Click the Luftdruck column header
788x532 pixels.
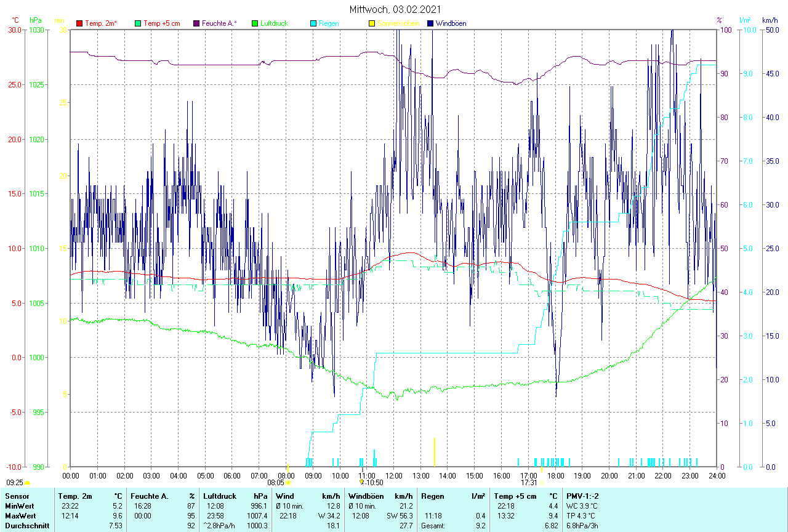[x=220, y=496]
